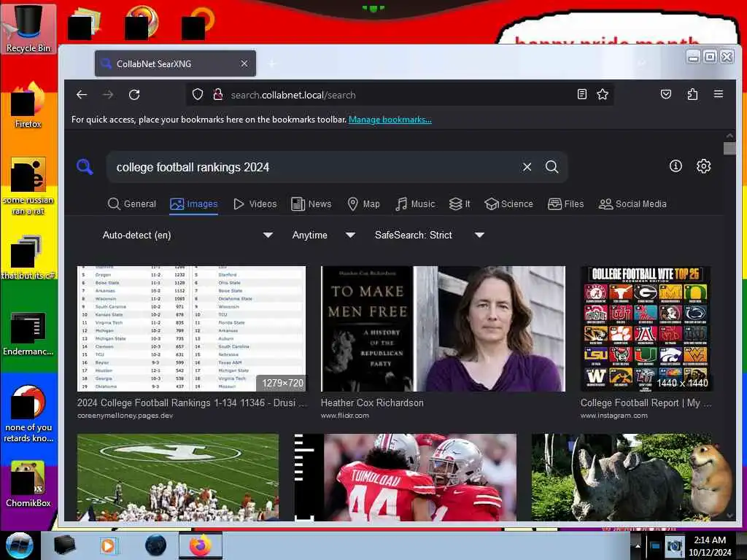The width and height of the screenshot is (747, 560).
Task: Click the SearXNG magnifier logo
Action: (x=85, y=167)
